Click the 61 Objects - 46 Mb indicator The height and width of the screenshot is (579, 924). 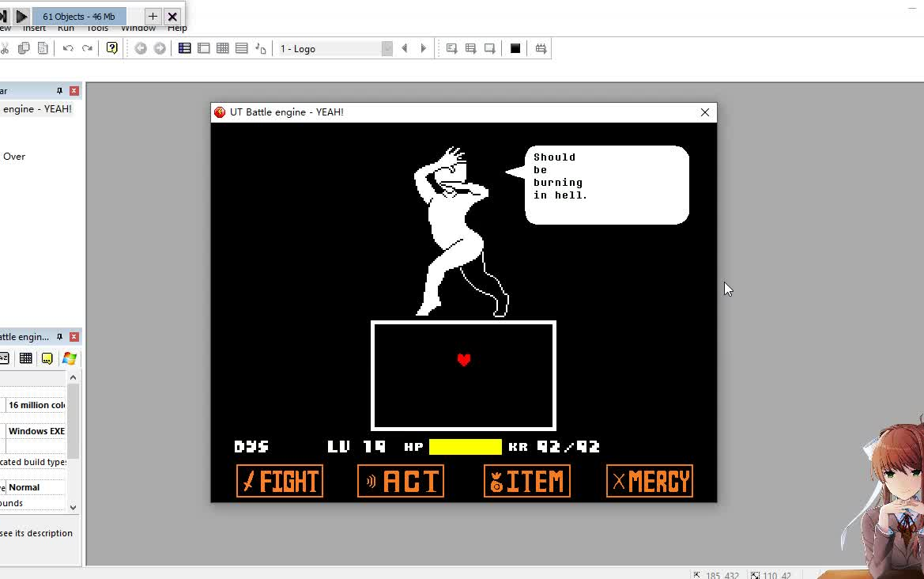click(x=79, y=17)
